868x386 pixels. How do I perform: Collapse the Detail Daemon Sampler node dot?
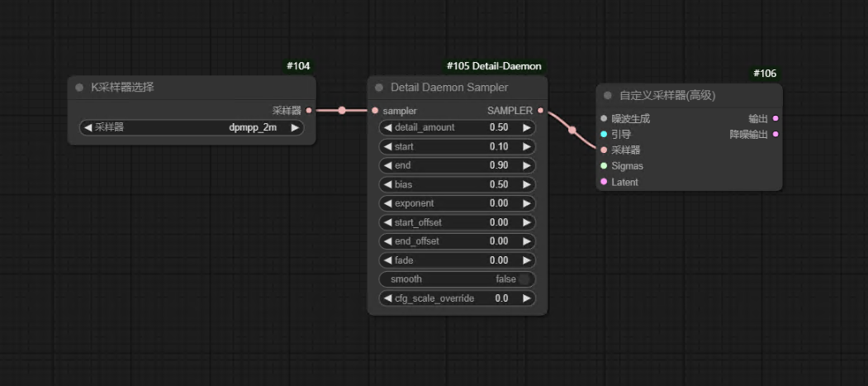[379, 88]
